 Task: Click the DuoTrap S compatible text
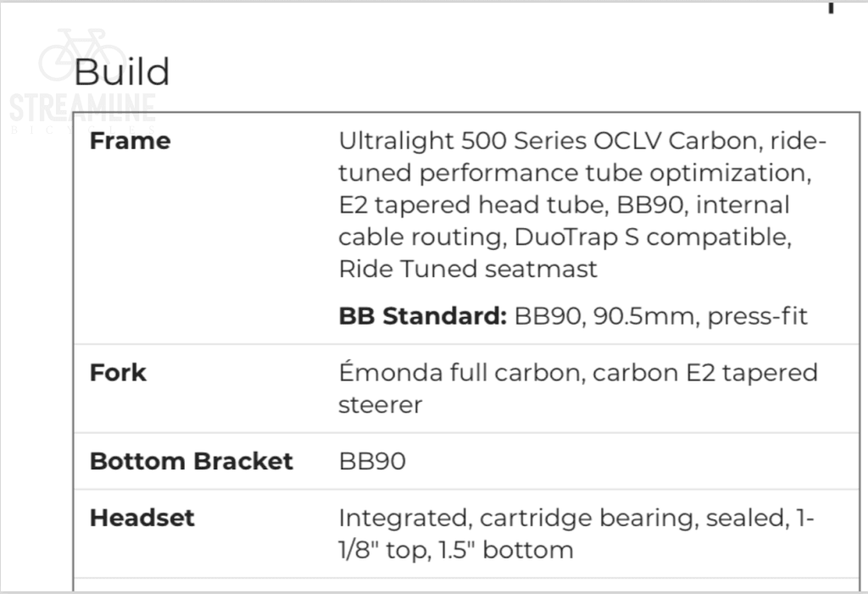click(653, 237)
